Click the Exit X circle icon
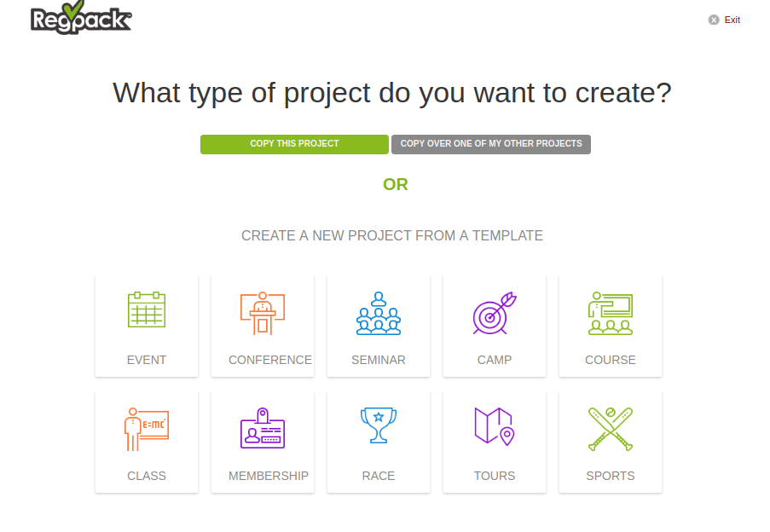The image size is (770, 532). pos(714,20)
